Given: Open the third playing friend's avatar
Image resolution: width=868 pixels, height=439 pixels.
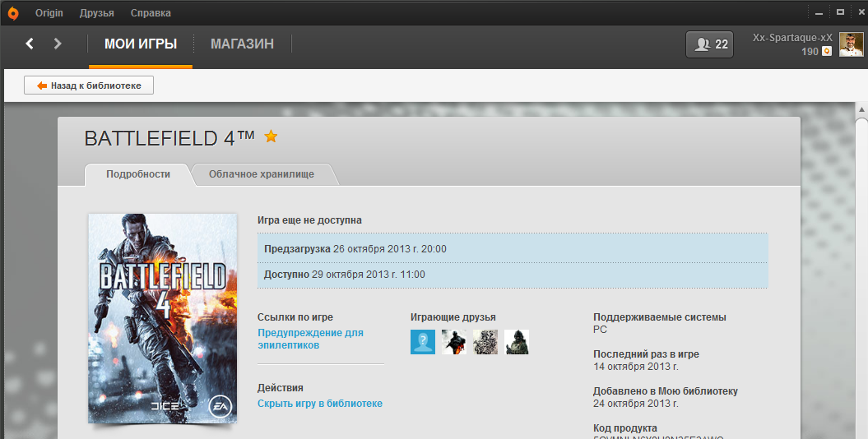Looking at the screenshot, I should [485, 342].
